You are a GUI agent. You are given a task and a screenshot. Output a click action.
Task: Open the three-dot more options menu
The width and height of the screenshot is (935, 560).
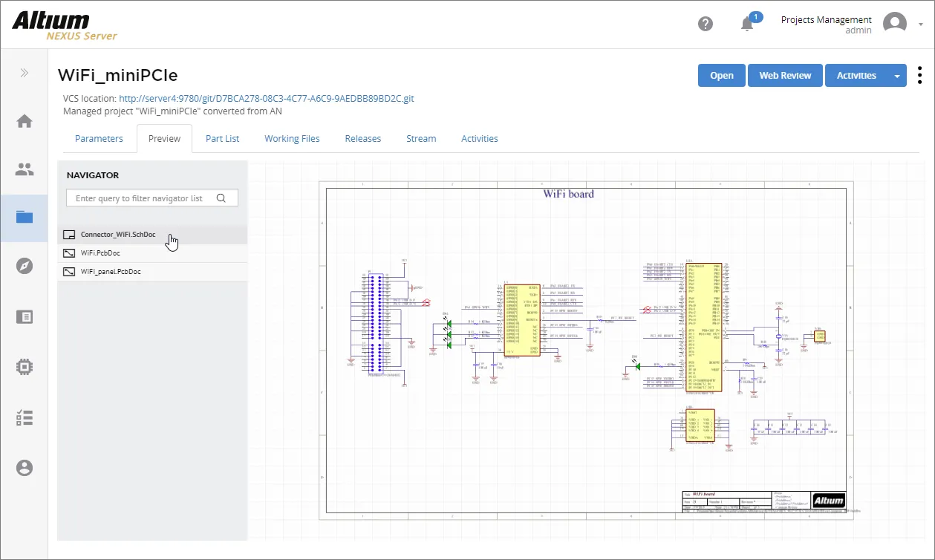click(x=920, y=75)
